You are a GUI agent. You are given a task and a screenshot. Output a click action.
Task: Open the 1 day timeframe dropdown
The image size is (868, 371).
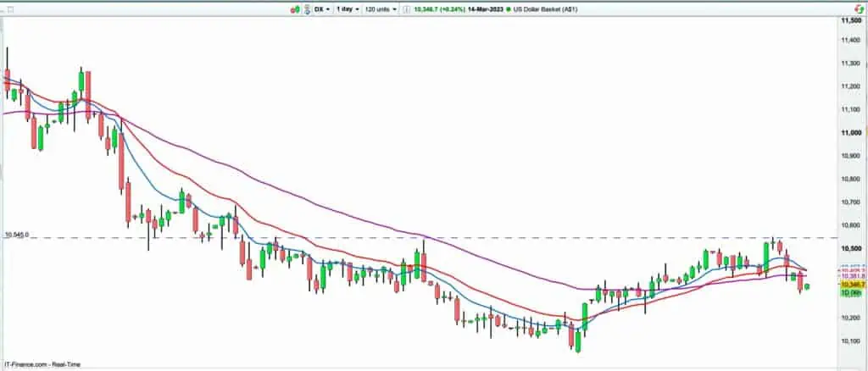click(x=348, y=9)
